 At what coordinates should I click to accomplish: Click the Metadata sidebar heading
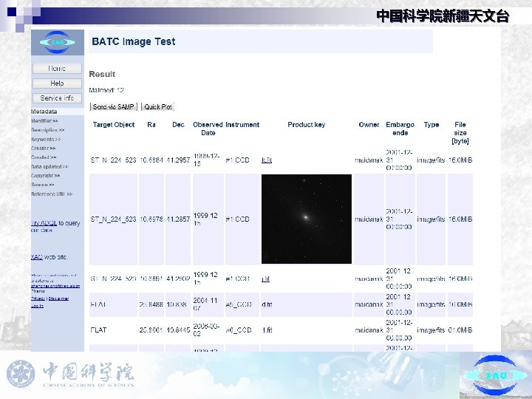(44, 112)
